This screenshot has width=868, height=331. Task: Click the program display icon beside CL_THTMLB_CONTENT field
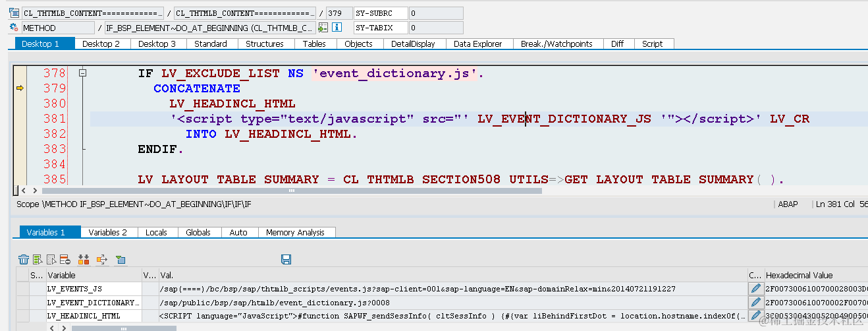pos(14,13)
